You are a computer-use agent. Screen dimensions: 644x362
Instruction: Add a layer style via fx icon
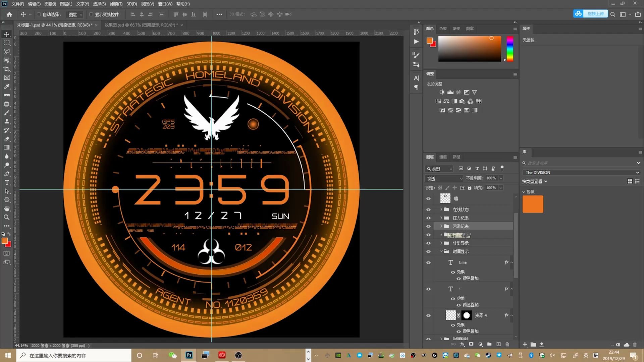[x=462, y=344]
